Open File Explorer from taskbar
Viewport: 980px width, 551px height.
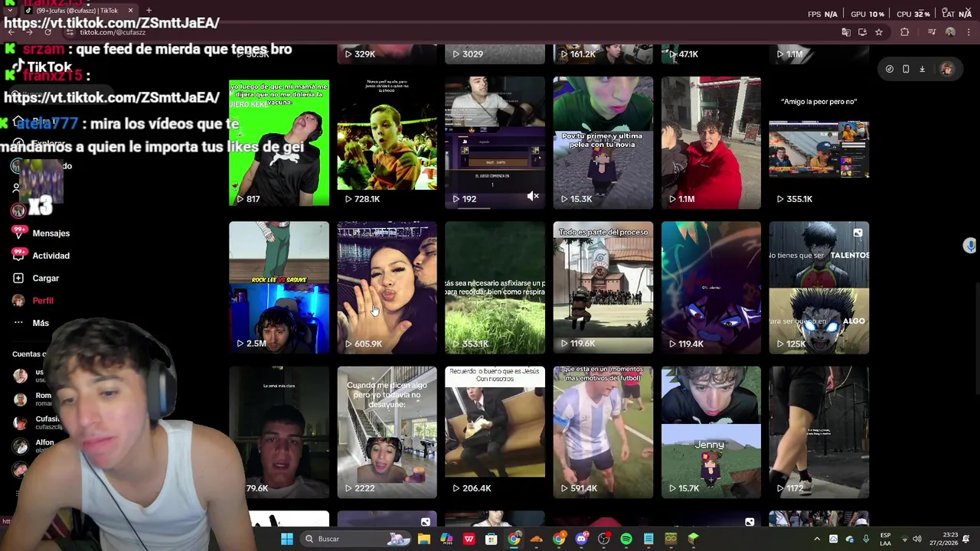point(423,539)
